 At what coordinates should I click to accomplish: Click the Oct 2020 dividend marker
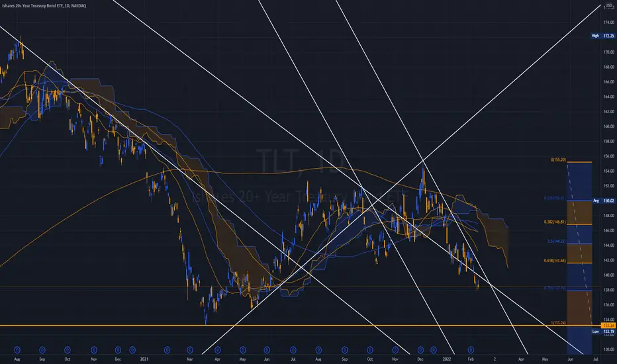coord(68,350)
